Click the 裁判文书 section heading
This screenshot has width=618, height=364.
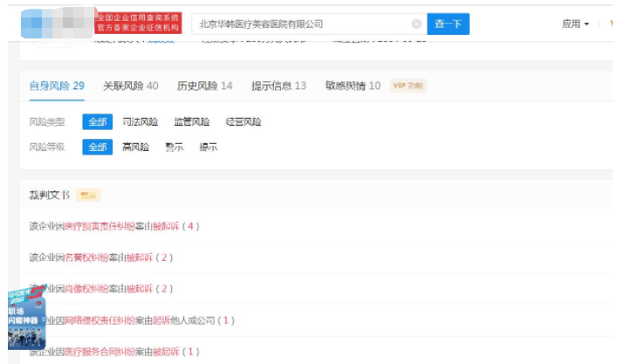point(49,195)
